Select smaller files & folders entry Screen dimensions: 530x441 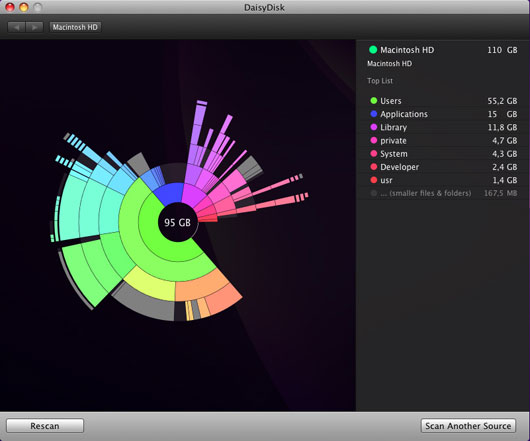443,193
